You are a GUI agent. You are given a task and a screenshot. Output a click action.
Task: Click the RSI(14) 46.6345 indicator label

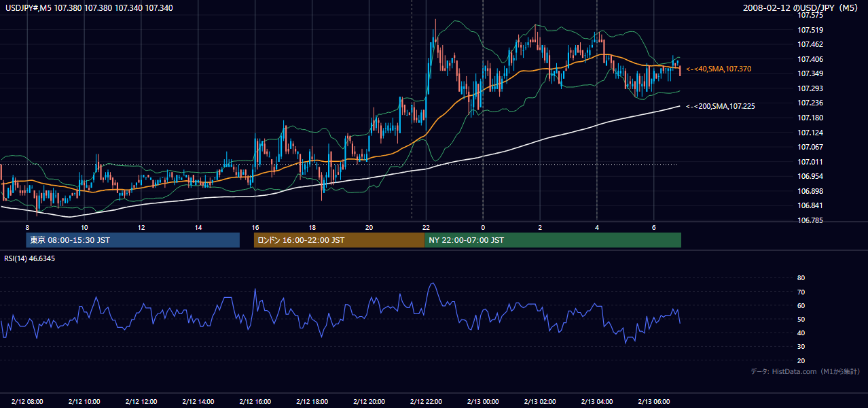(x=30, y=259)
